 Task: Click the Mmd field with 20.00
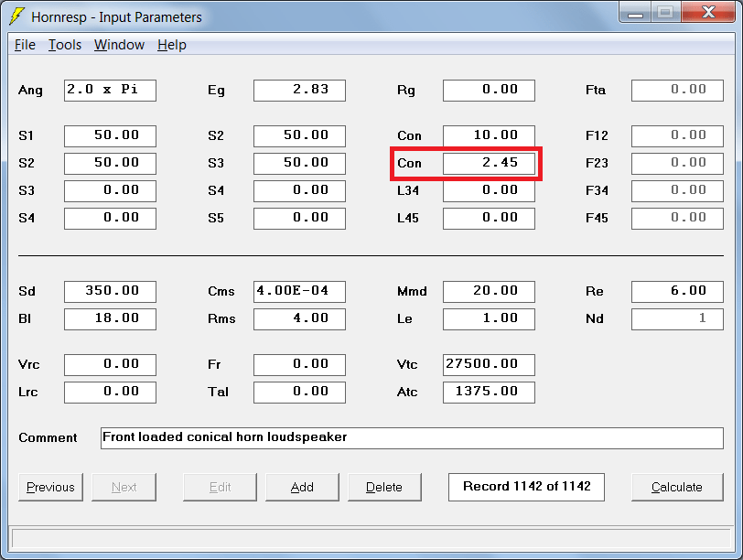pos(489,291)
